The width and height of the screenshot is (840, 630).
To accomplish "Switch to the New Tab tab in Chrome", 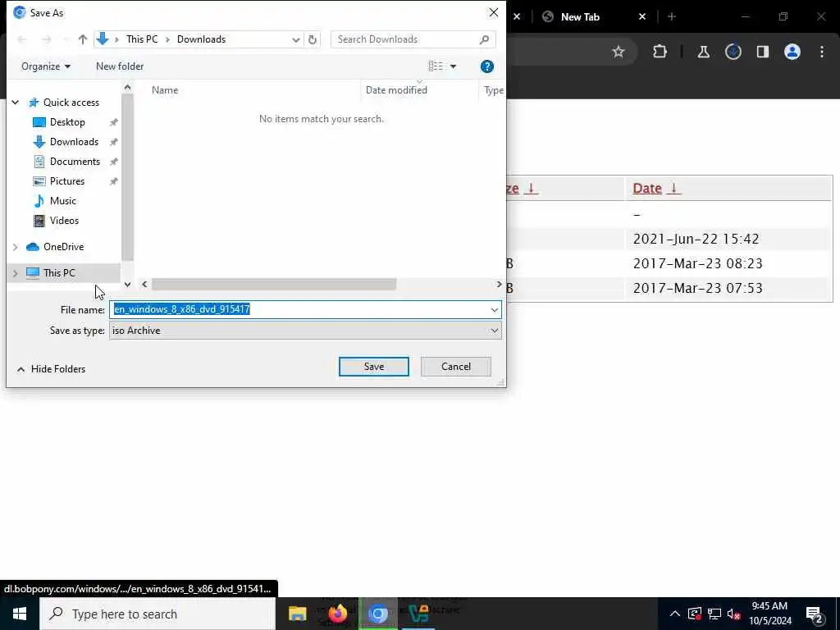I will pos(580,17).
